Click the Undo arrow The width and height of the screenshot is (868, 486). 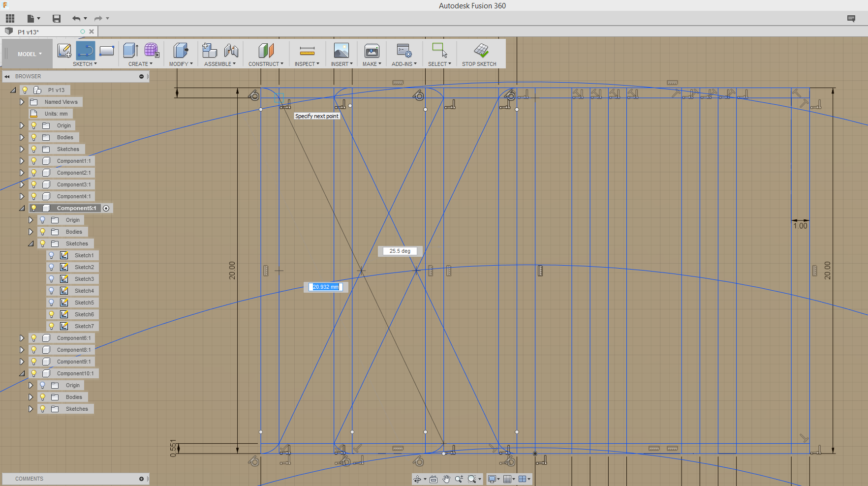pyautogui.click(x=76, y=19)
